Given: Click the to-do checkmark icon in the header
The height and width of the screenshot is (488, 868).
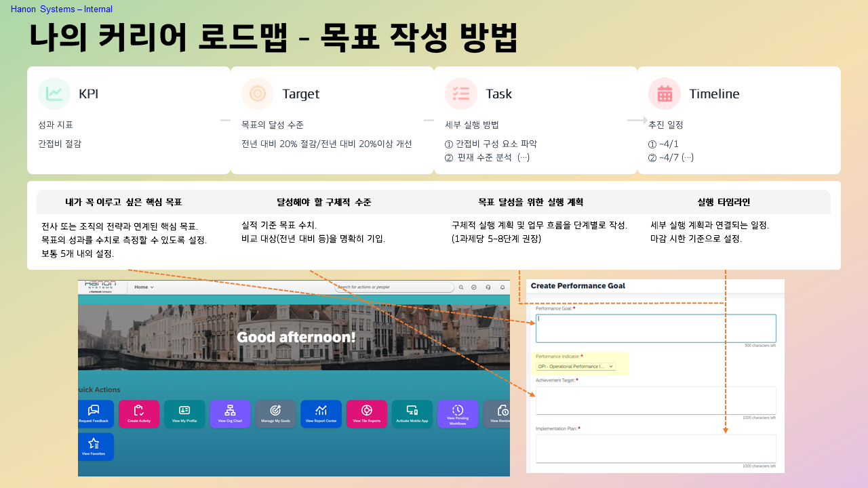Looking at the screenshot, I should tap(475, 287).
